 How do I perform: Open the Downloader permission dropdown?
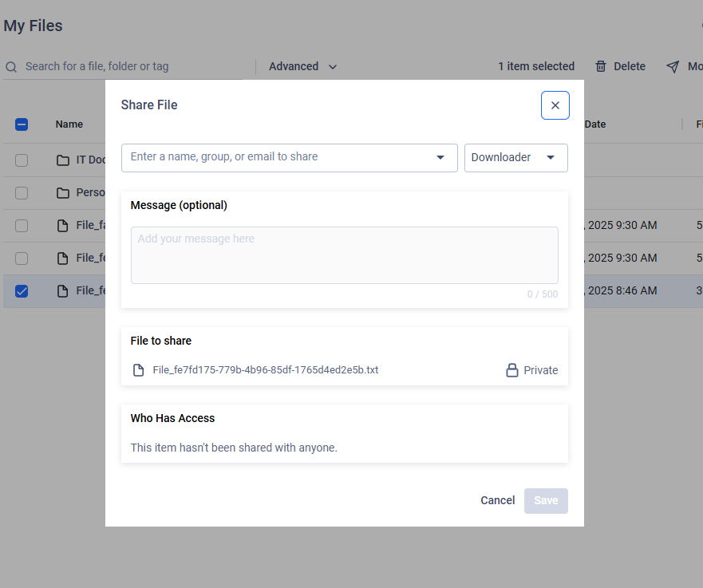516,157
